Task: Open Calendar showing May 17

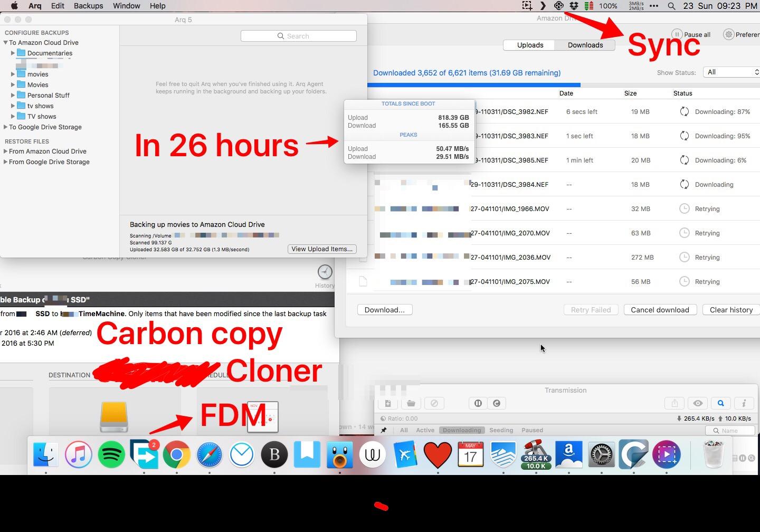Action: (470, 454)
